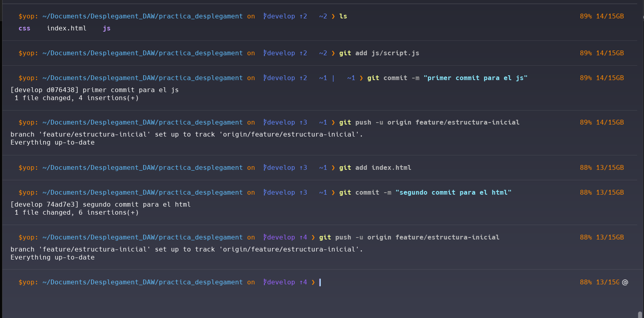Click the git branch icon on the ls line

click(265, 16)
